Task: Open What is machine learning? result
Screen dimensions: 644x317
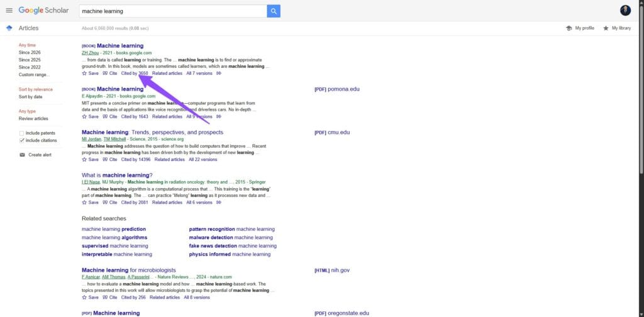Action: coord(117,175)
